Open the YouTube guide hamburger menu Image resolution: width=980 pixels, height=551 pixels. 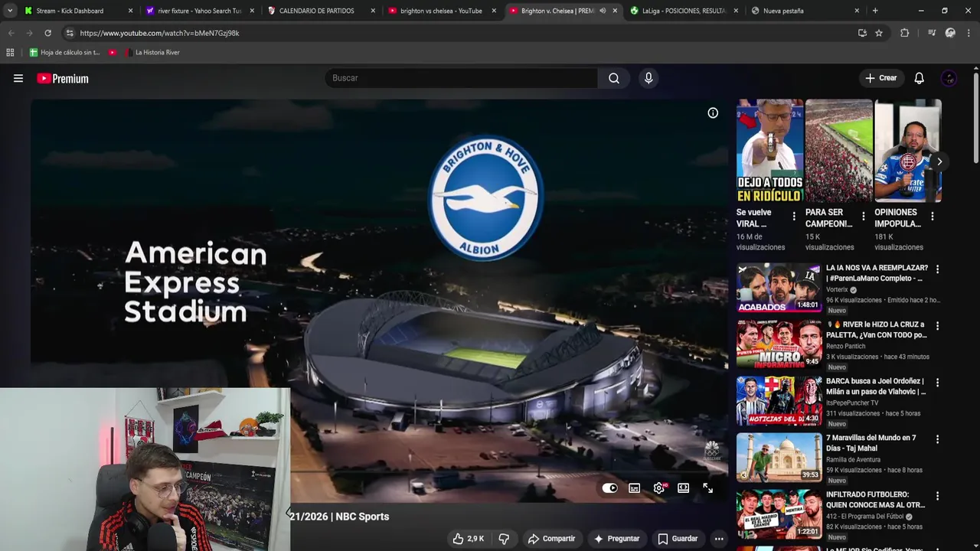18,78
